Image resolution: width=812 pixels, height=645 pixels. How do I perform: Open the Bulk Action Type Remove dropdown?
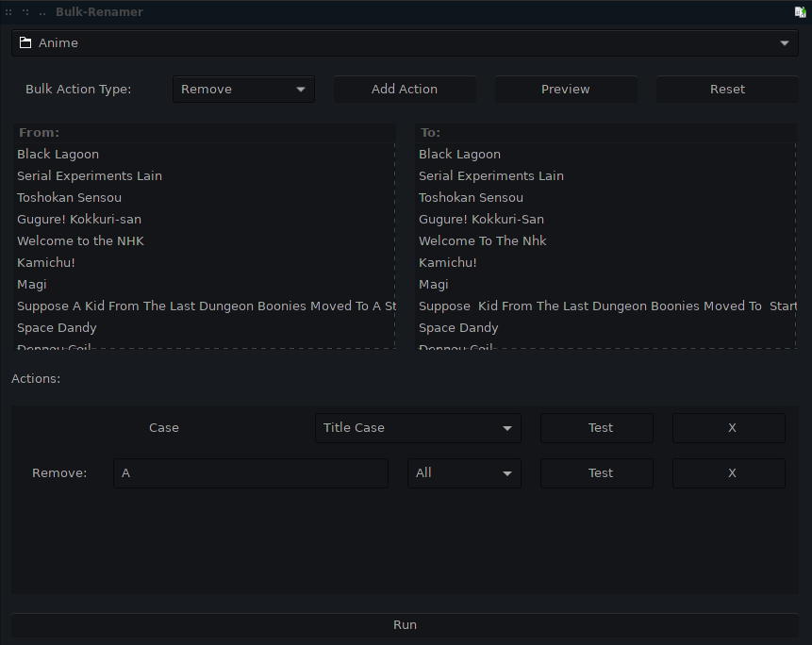pos(243,89)
